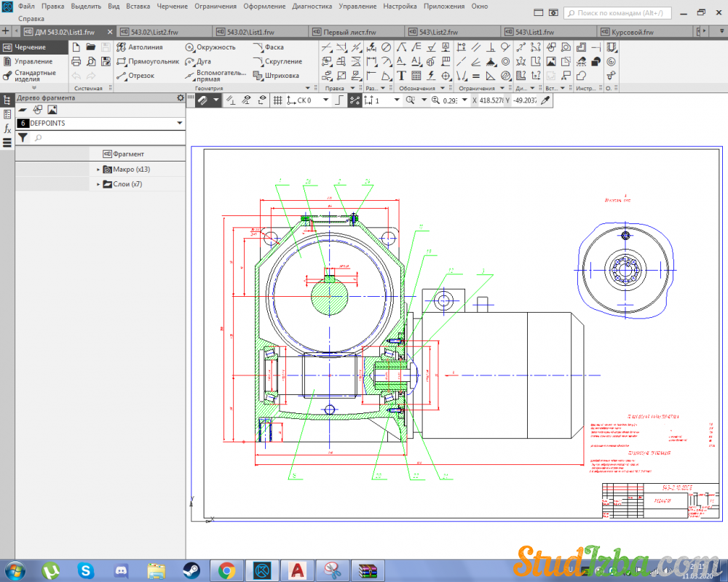The height and width of the screenshot is (582, 728).
Task: Toggle the magnet snap button
Action: tap(202, 100)
